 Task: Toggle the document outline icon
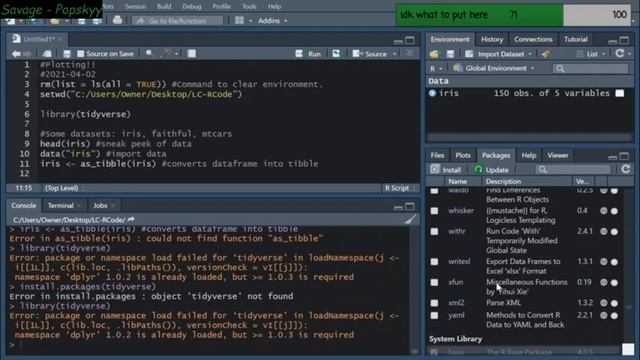coord(409,53)
